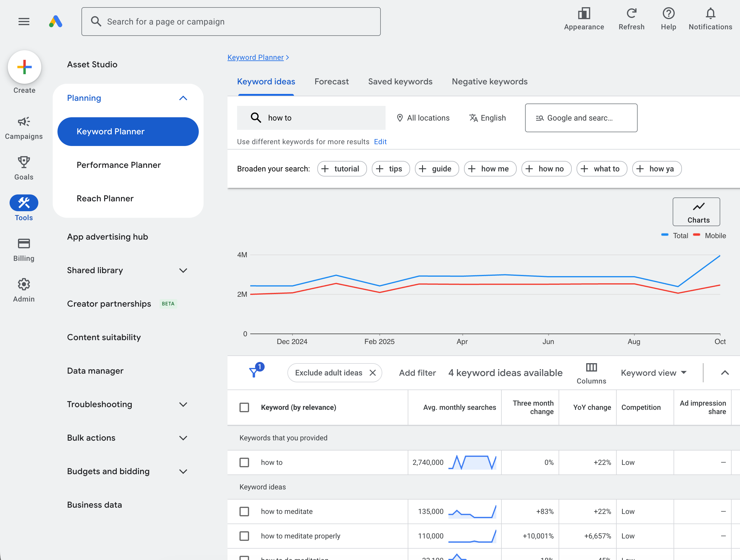Click the Edit link for keywords
Viewport: 740px width, 560px height.
380,141
